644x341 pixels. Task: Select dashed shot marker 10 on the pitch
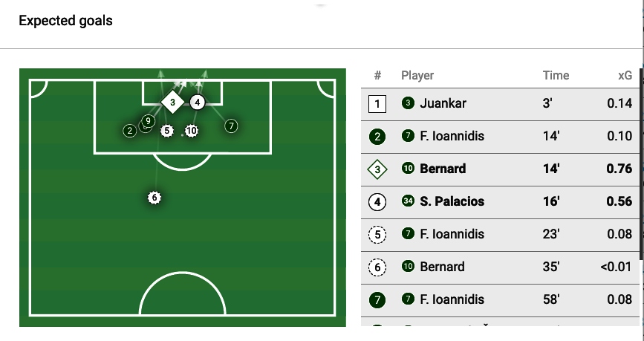pos(192,131)
